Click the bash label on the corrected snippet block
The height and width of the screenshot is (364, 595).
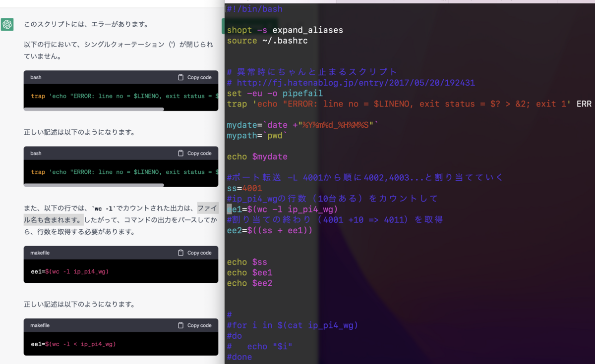point(36,154)
